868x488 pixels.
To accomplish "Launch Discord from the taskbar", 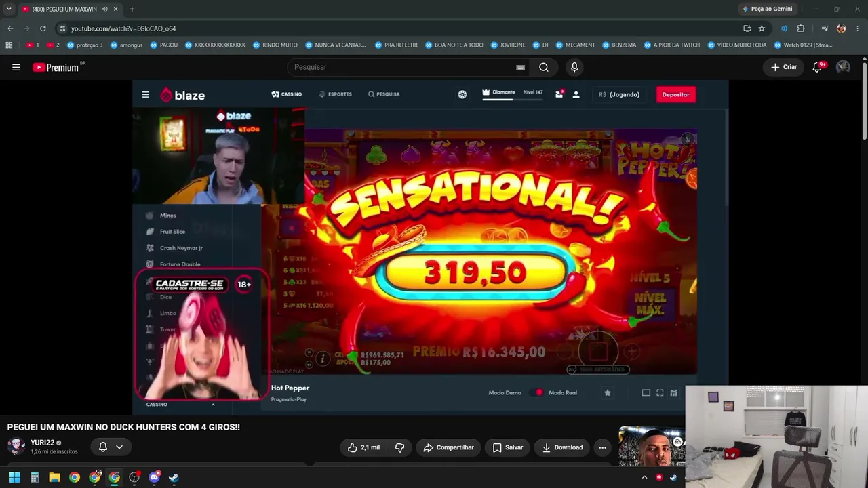I will [154, 477].
